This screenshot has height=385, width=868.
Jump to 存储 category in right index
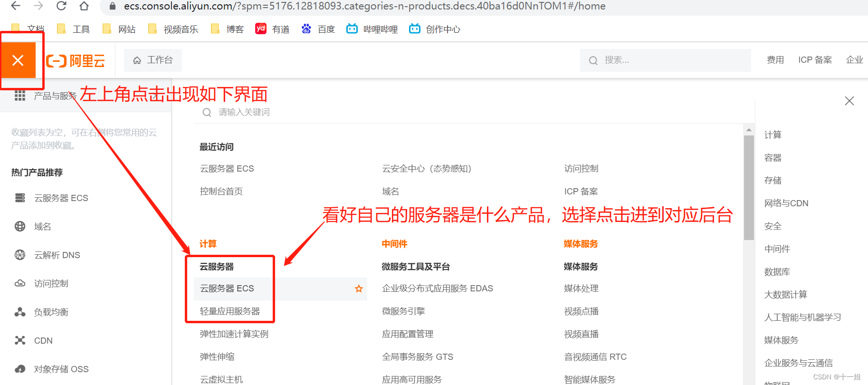coord(773,181)
